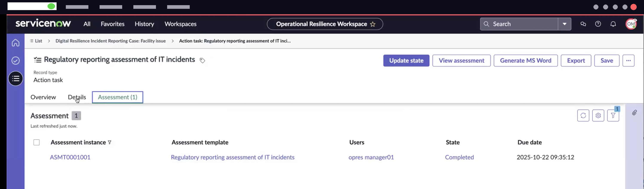Viewport: 644px width, 189px height.
Task: Click the Completed state link
Action: pyautogui.click(x=459, y=157)
